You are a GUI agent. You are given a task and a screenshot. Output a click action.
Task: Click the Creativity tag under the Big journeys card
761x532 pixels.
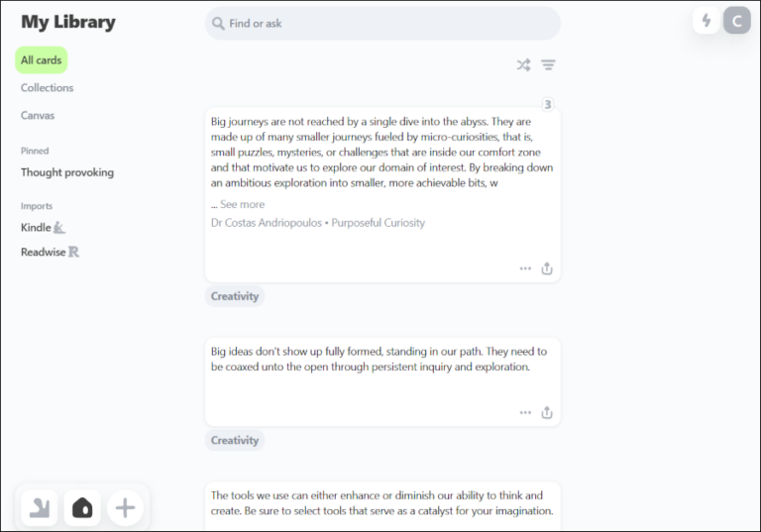(235, 296)
